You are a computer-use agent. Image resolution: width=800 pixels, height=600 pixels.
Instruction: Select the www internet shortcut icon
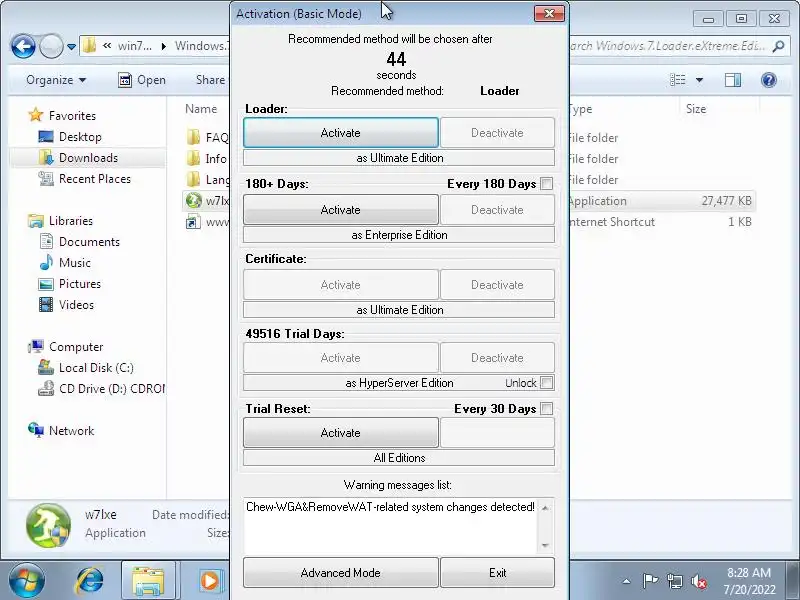pos(193,222)
